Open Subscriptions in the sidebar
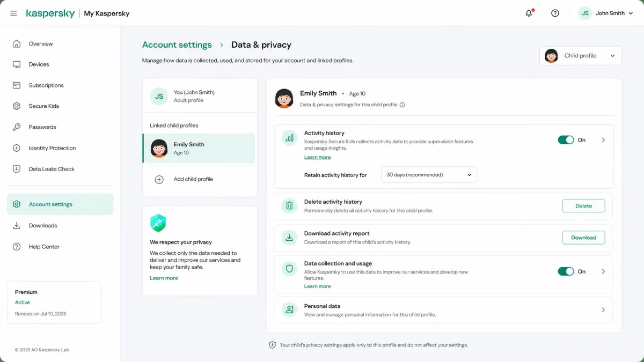 click(60, 85)
